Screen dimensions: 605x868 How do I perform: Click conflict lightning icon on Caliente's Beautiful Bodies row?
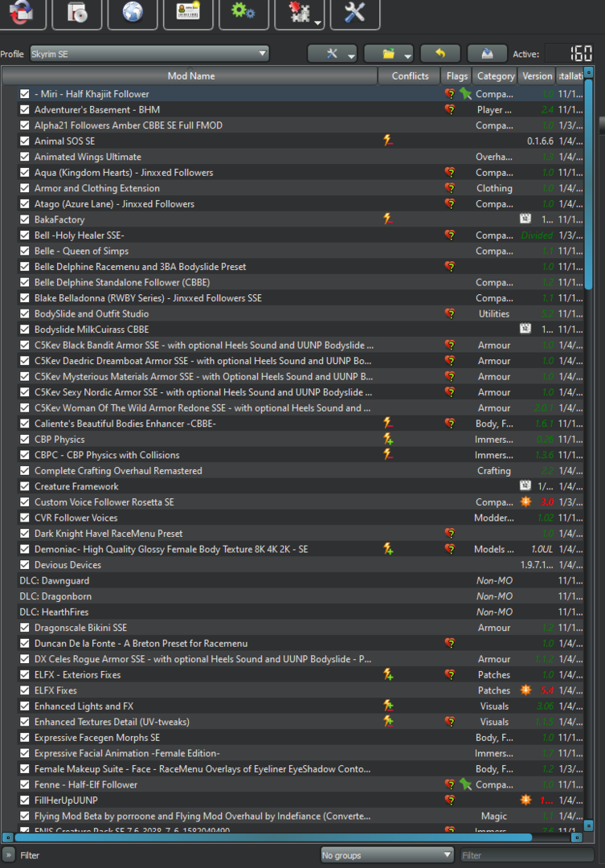(x=388, y=424)
